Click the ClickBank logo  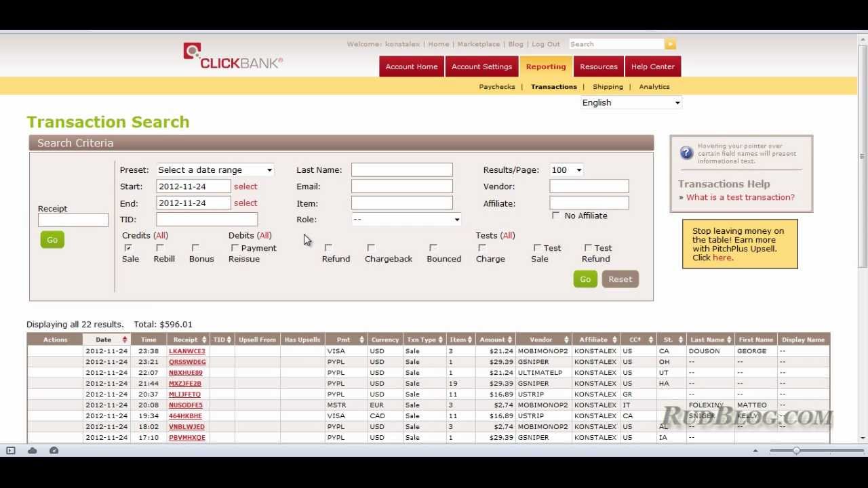[x=233, y=56]
